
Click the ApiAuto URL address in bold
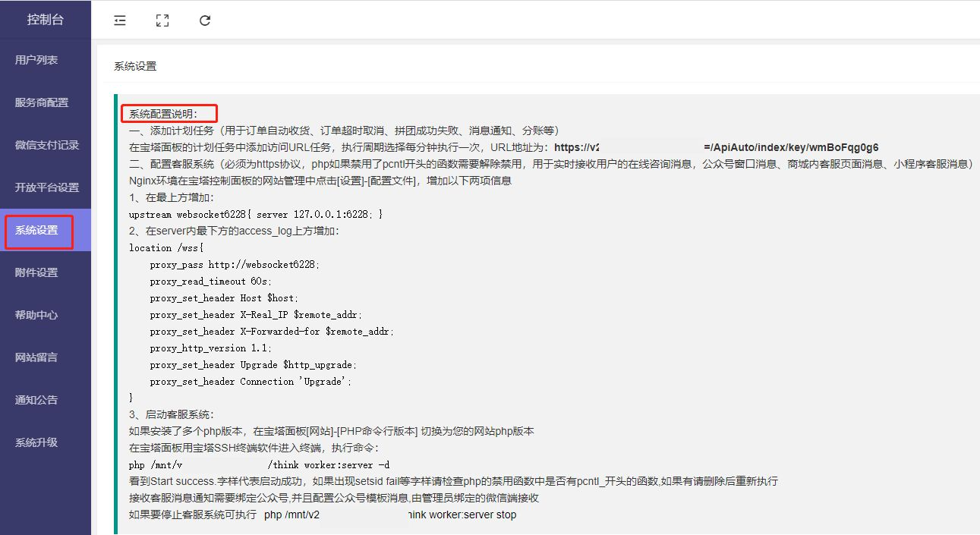click(789, 147)
